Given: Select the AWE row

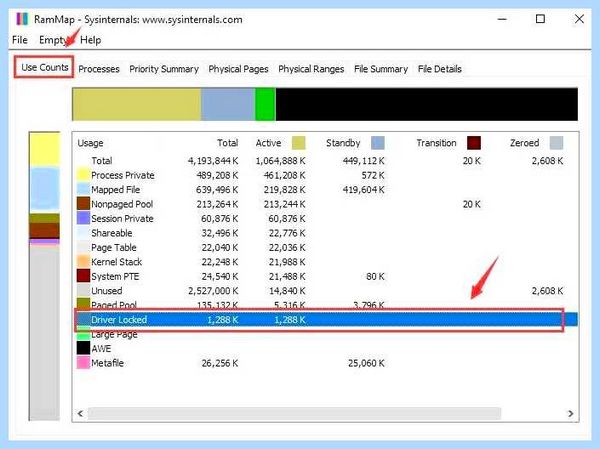Looking at the screenshot, I should tap(325, 348).
